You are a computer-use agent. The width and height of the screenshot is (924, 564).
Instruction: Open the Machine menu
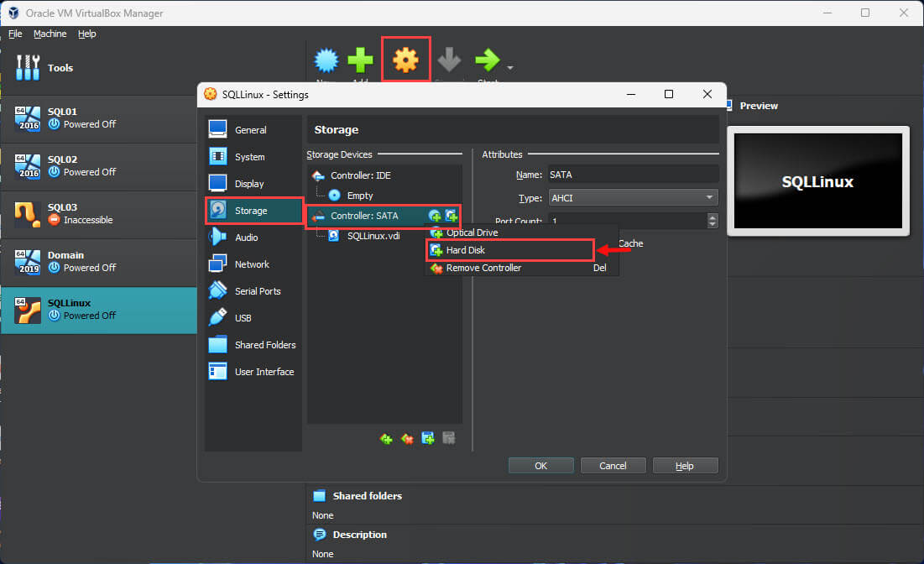[x=50, y=34]
